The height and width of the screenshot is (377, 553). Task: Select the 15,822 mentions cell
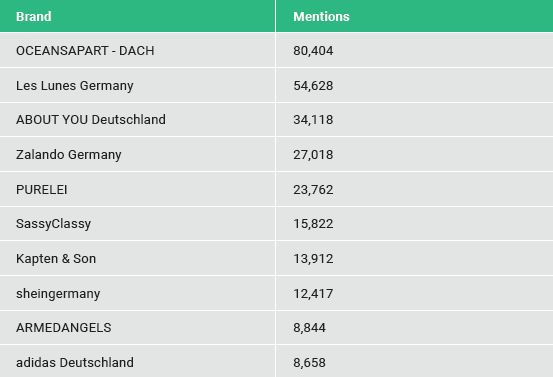[x=414, y=224]
